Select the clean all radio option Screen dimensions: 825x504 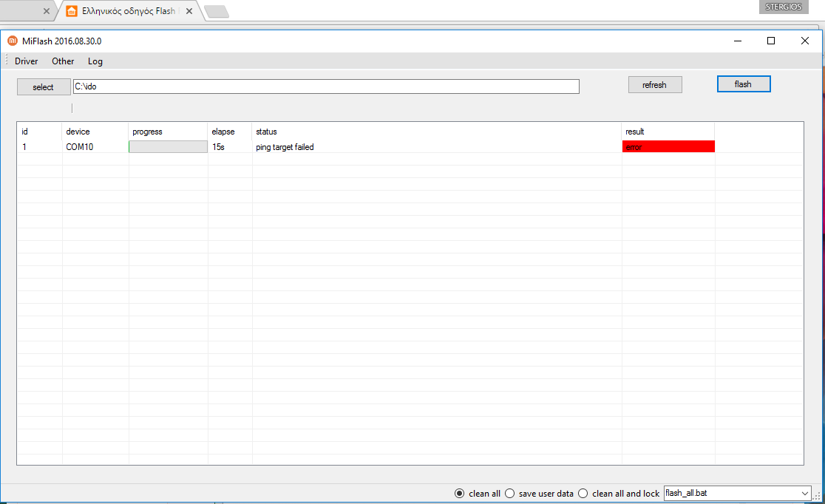(478, 494)
